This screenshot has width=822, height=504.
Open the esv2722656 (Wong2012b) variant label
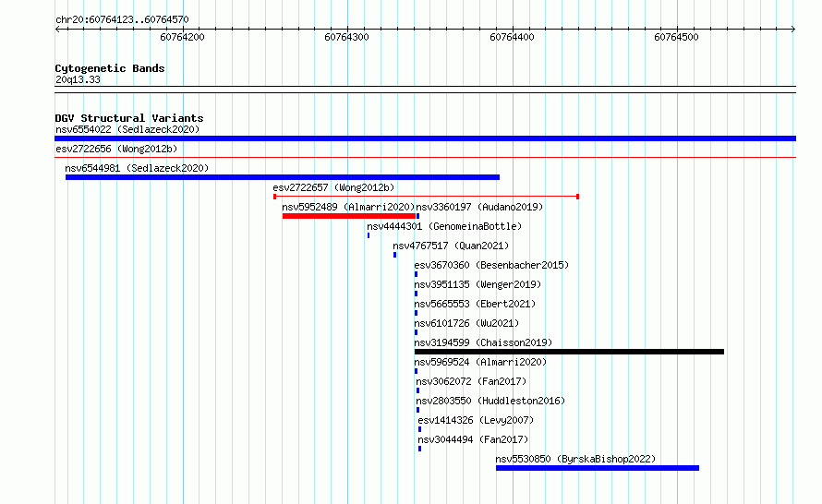(116, 149)
